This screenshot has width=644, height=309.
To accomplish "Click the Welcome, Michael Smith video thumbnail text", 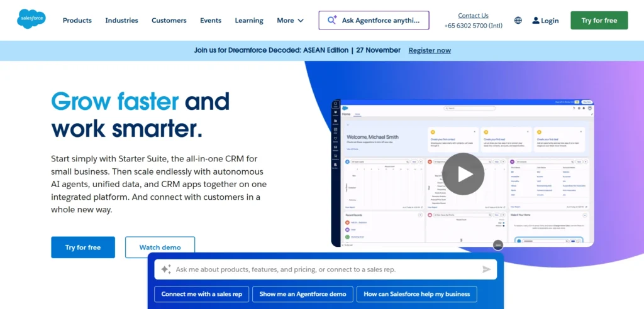I will tap(372, 137).
